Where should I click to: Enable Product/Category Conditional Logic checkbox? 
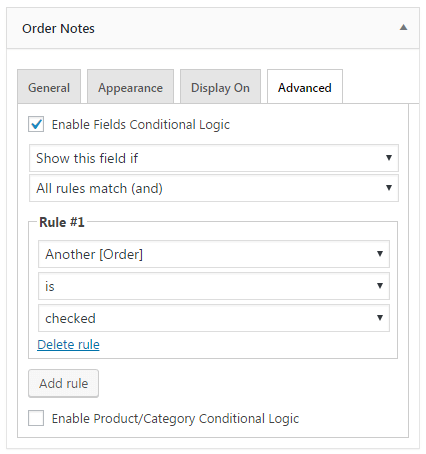click(x=36, y=418)
